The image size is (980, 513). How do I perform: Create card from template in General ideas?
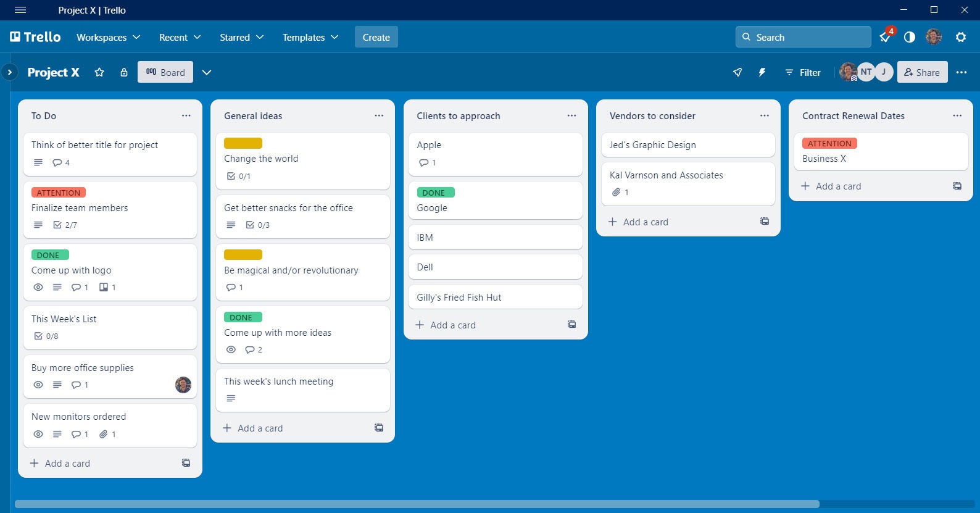[379, 428]
